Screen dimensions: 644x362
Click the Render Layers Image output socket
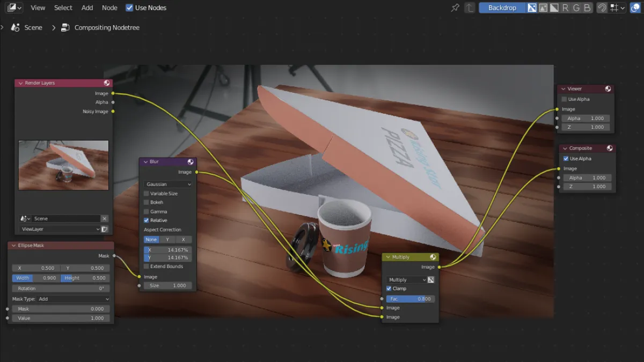point(113,93)
